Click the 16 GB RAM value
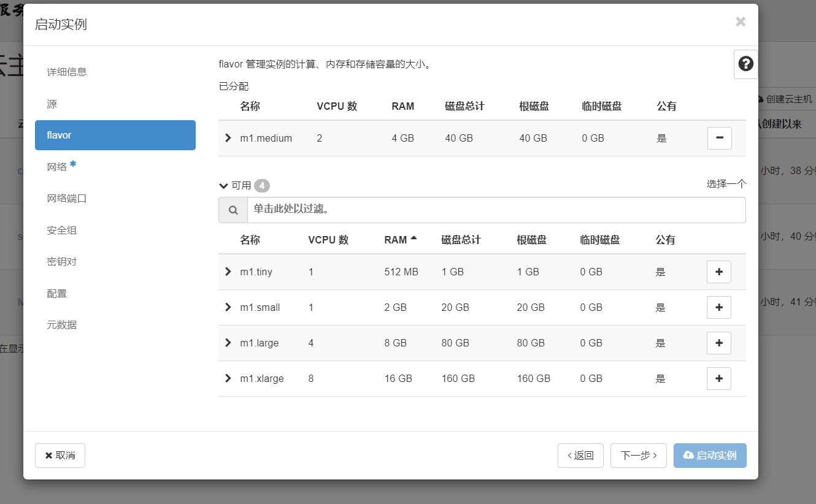816x504 pixels. coord(398,378)
